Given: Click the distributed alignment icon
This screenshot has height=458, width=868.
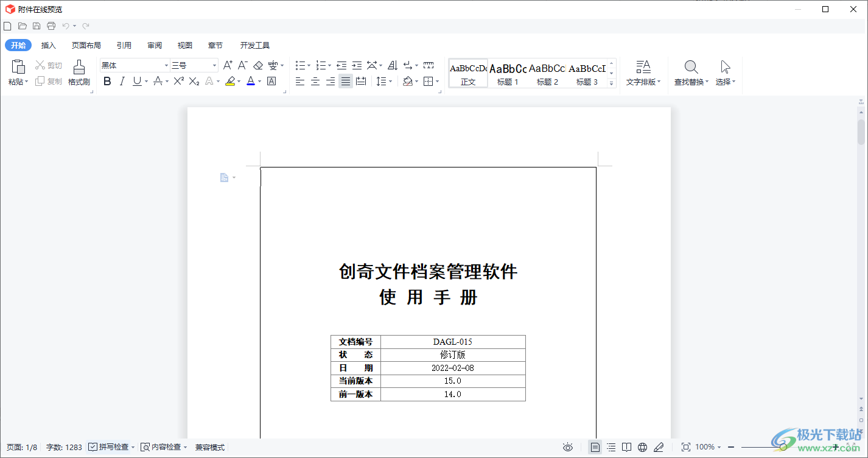Looking at the screenshot, I should [x=361, y=81].
